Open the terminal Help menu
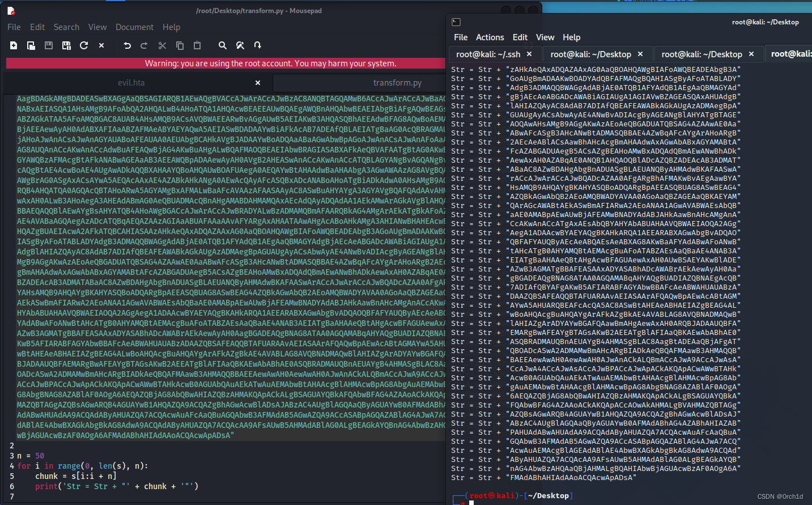Viewport: 812px width, 505px height. coord(572,37)
